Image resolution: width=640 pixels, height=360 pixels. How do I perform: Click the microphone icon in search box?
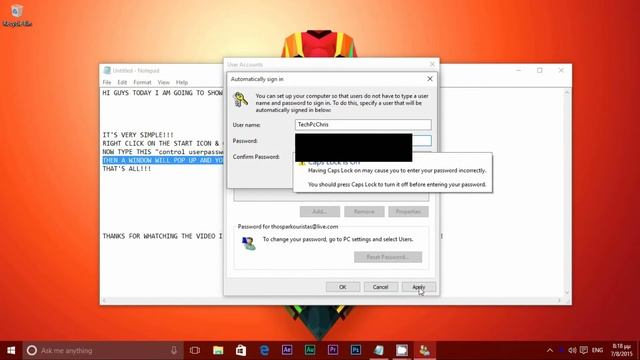[x=174, y=350]
